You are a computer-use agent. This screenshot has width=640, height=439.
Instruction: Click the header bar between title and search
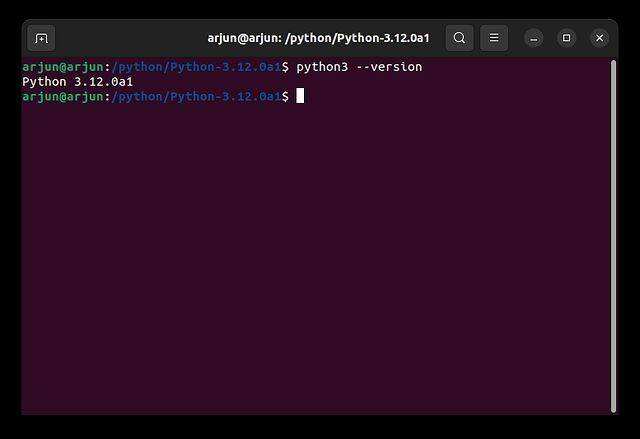pyautogui.click(x=436, y=38)
